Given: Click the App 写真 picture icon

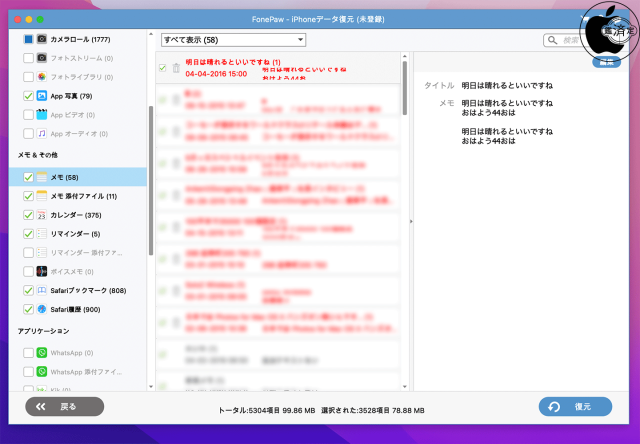Looking at the screenshot, I should (x=42, y=96).
